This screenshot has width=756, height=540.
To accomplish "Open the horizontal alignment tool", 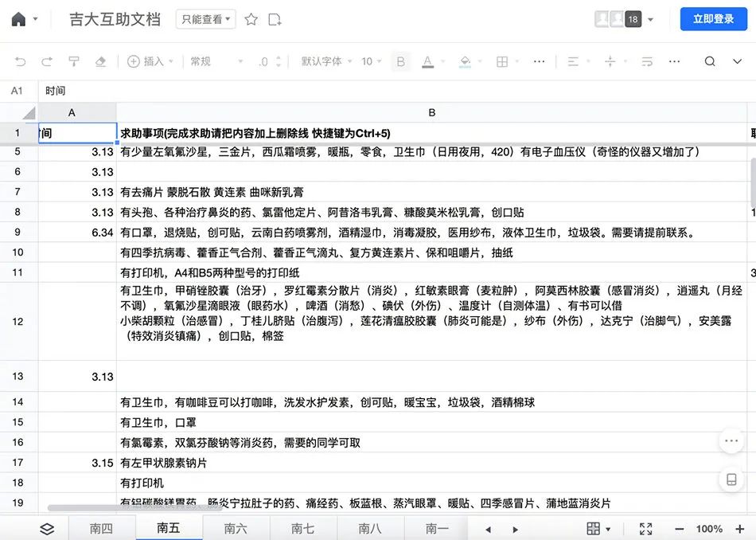I will tap(573, 61).
